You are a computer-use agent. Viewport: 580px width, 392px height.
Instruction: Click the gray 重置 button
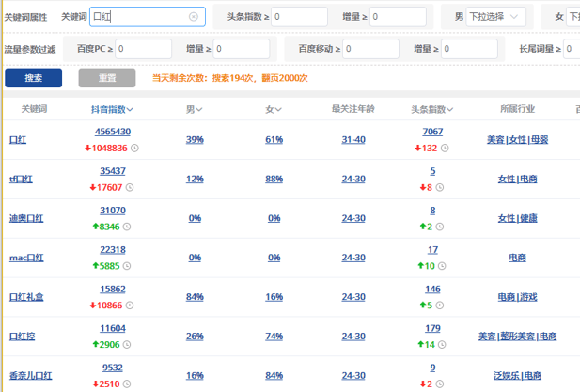107,78
